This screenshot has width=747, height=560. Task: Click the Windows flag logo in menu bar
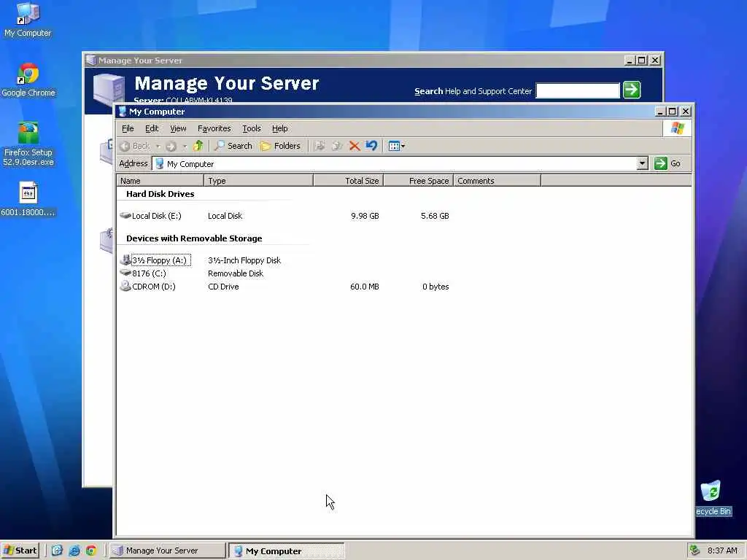coord(677,128)
